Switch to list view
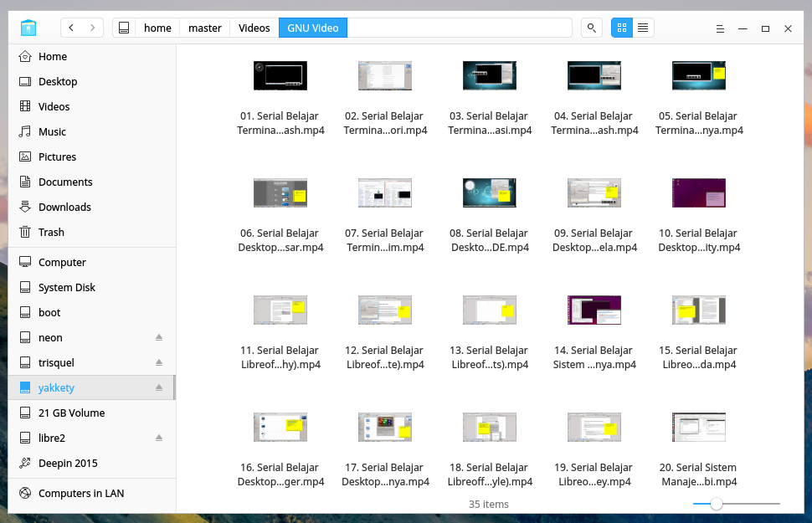 643,28
